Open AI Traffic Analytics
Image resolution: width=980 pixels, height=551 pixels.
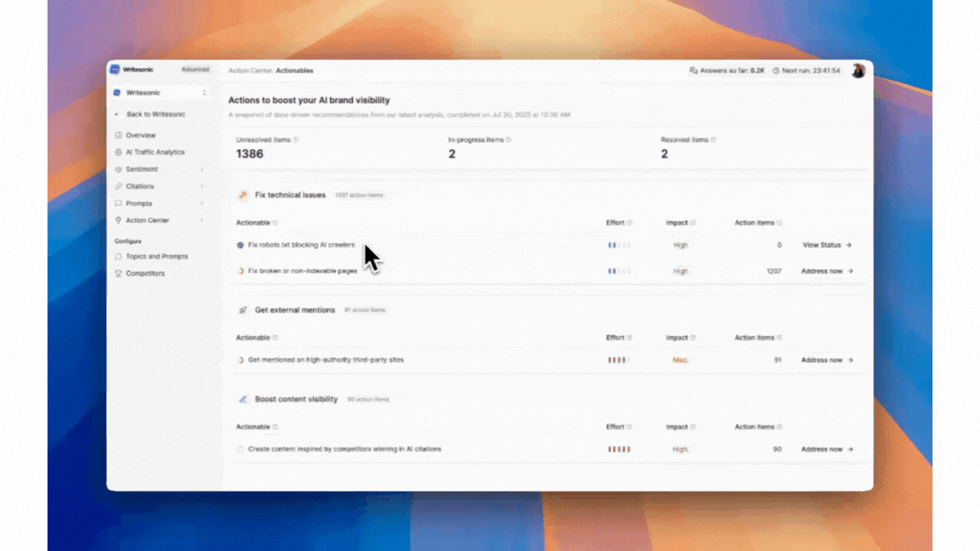[x=155, y=152]
